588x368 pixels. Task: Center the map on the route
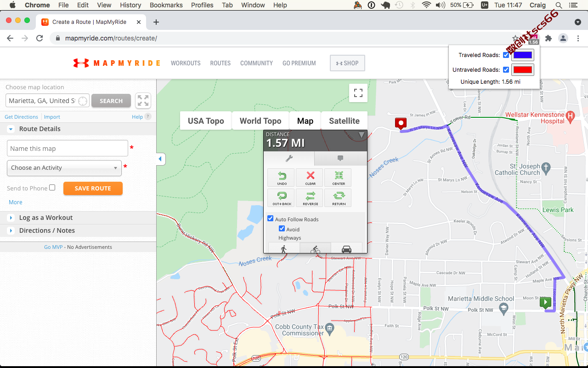(339, 178)
